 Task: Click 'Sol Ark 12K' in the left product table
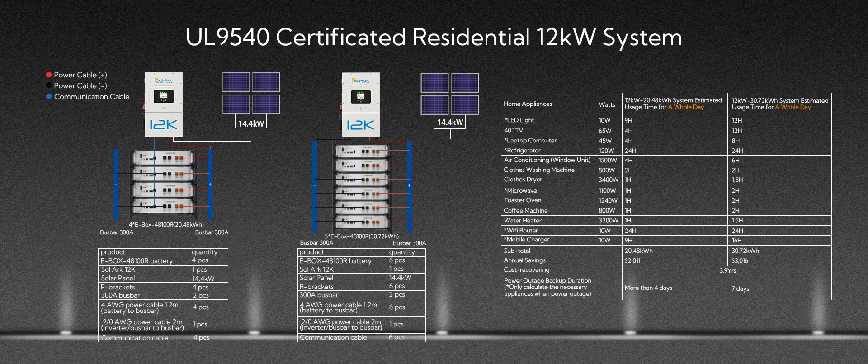118,269
